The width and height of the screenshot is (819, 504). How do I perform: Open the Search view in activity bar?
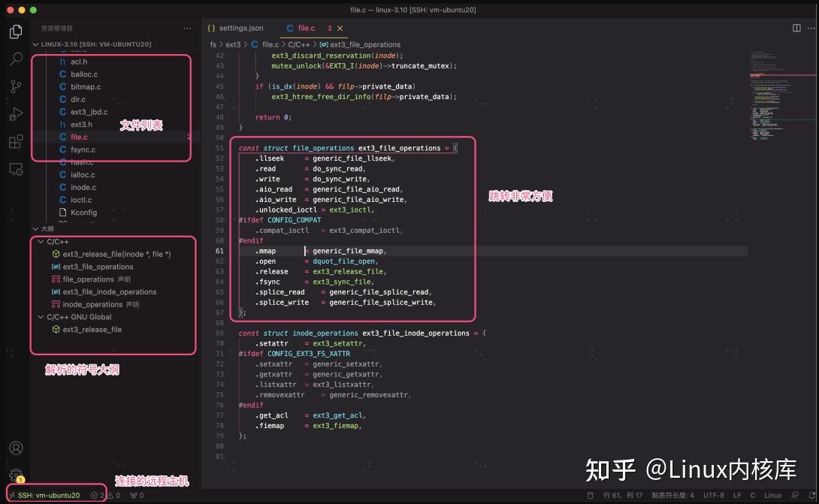point(16,59)
